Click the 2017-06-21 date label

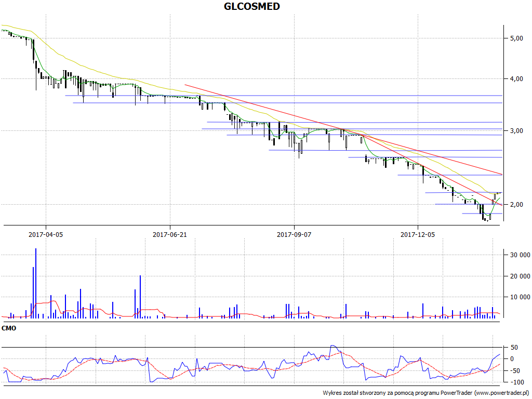(170, 234)
